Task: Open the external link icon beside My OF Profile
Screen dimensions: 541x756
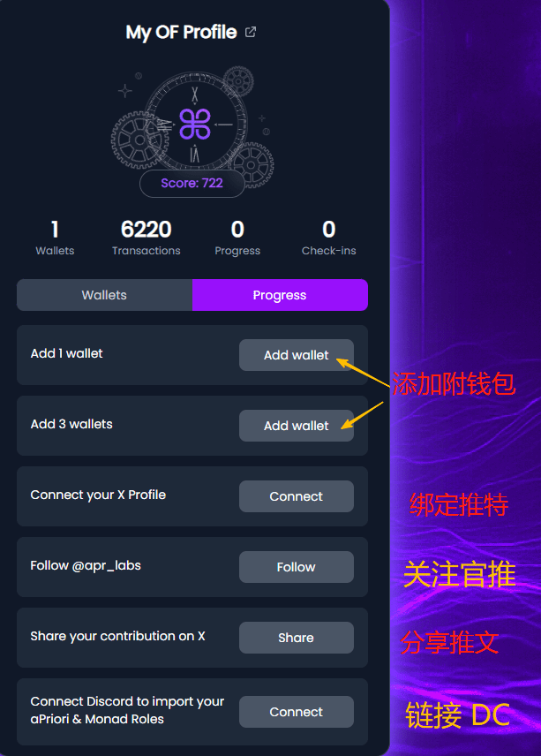Action: (x=251, y=32)
